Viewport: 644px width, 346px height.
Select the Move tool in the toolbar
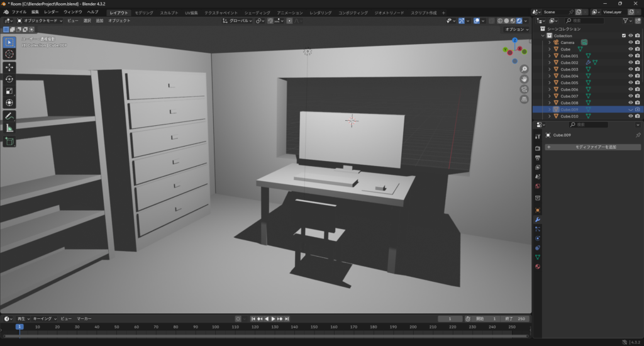point(9,67)
